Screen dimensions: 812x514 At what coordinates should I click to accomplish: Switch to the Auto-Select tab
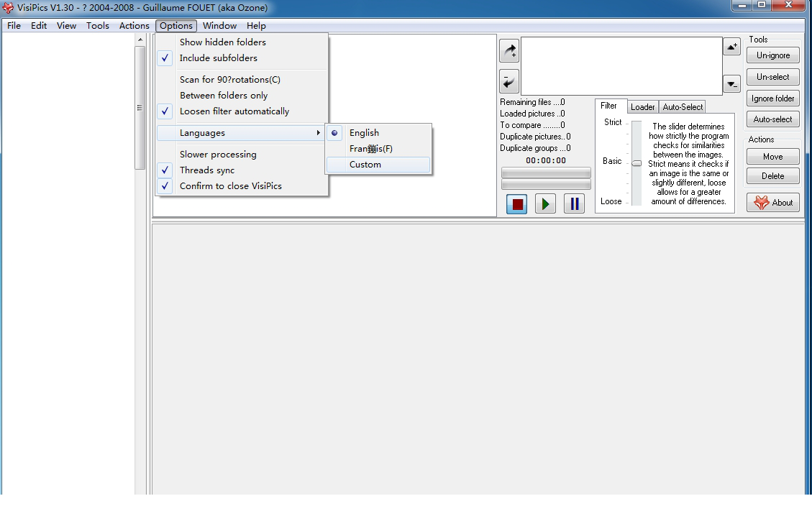[x=683, y=107]
